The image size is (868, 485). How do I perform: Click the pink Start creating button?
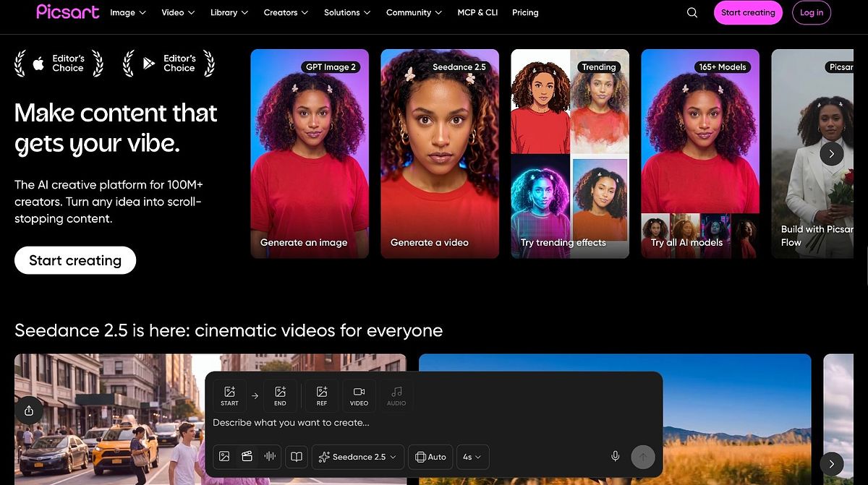click(x=748, y=12)
